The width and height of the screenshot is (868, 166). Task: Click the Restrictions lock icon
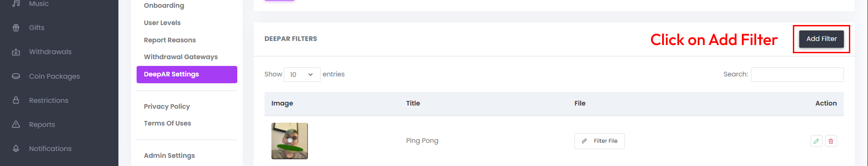16,100
